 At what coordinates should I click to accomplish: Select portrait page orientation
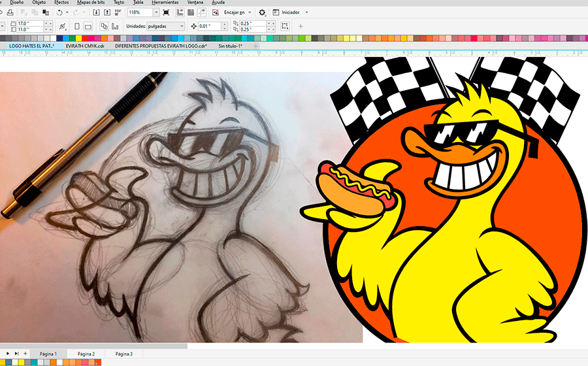click(77, 26)
